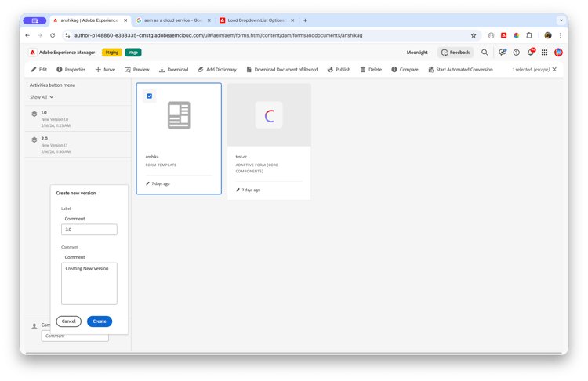This screenshot has height=381, width=588.
Task: Go back in the browser
Action: pos(27,35)
